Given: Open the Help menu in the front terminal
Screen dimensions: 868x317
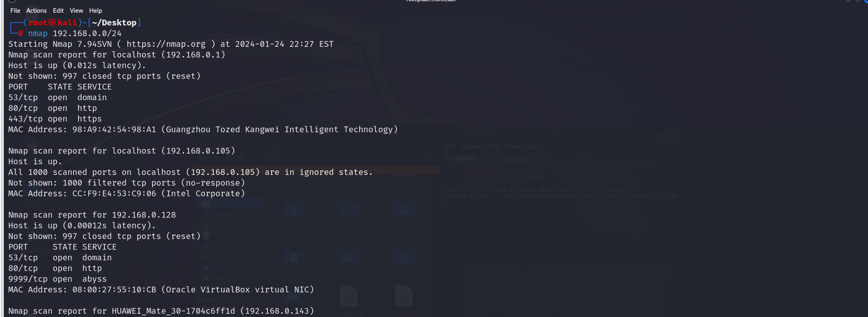Looking at the screenshot, I should [x=96, y=11].
